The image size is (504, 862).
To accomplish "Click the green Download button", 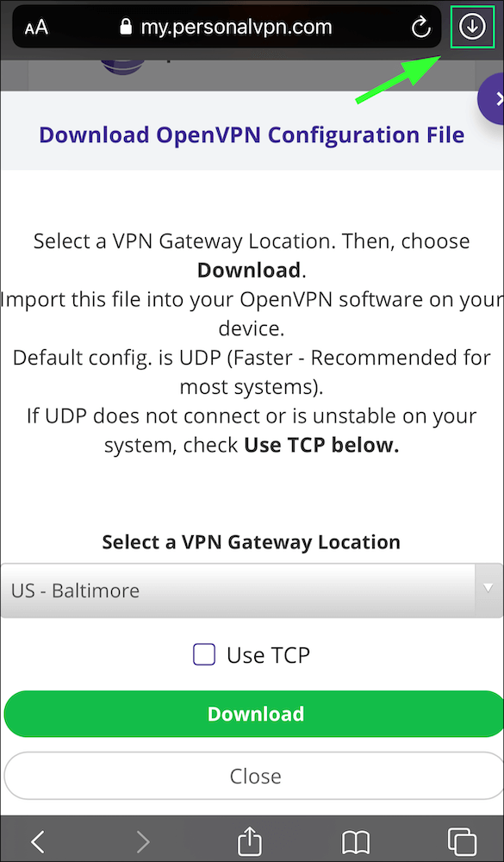I will [x=255, y=714].
